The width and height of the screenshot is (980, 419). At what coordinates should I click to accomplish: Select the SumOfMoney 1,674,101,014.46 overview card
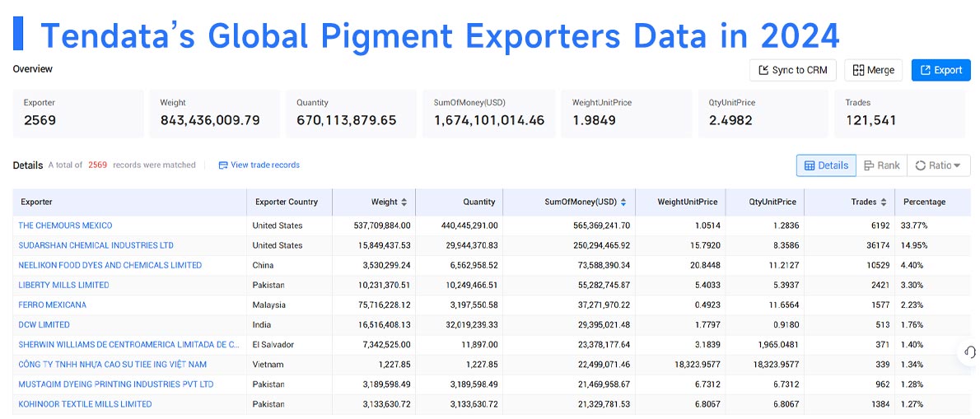point(488,114)
